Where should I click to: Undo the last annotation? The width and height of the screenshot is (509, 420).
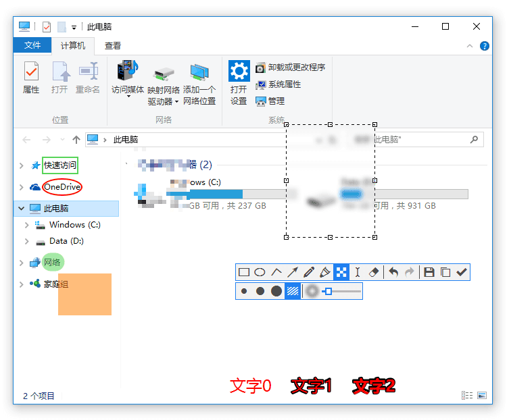[x=393, y=272]
